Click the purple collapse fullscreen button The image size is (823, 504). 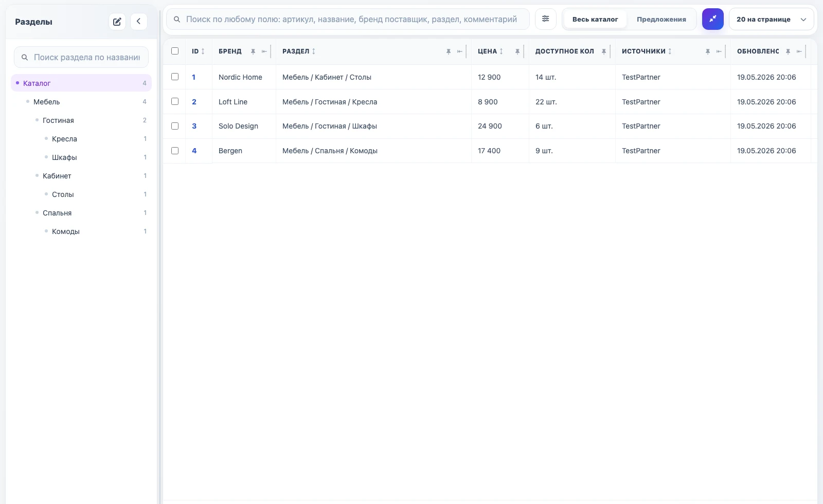click(713, 19)
